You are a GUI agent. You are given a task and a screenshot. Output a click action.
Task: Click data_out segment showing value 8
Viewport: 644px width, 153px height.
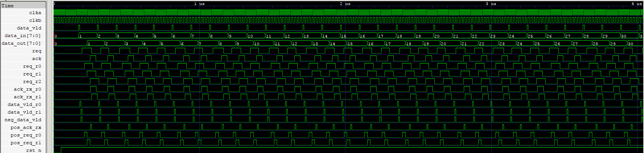(x=227, y=43)
